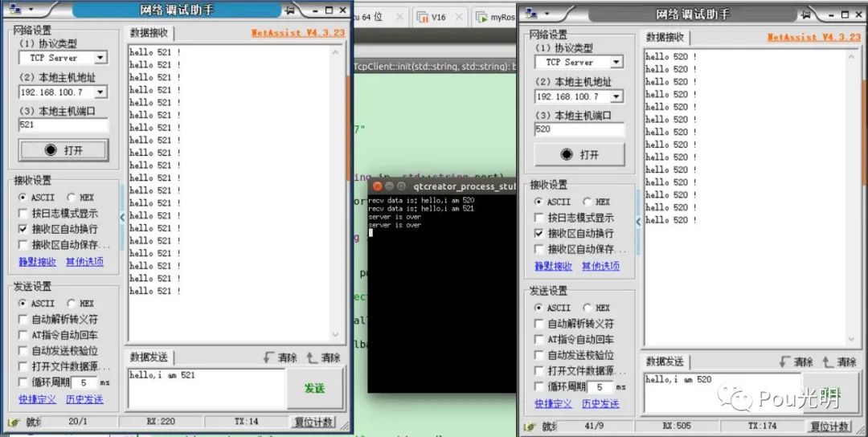868x437 pixels.
Task: Select HEX receive mode in right window
Action: 587,202
